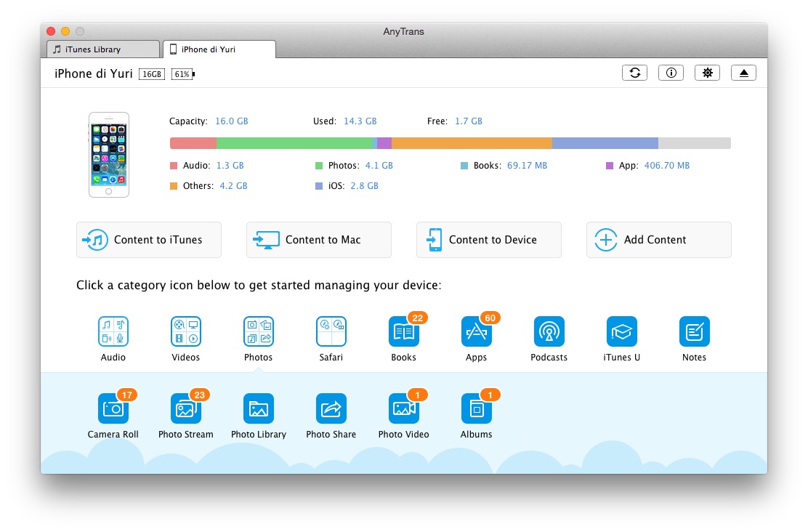This screenshot has height=532, width=808.
Task: Click the Add Content button
Action: pyautogui.click(x=659, y=240)
